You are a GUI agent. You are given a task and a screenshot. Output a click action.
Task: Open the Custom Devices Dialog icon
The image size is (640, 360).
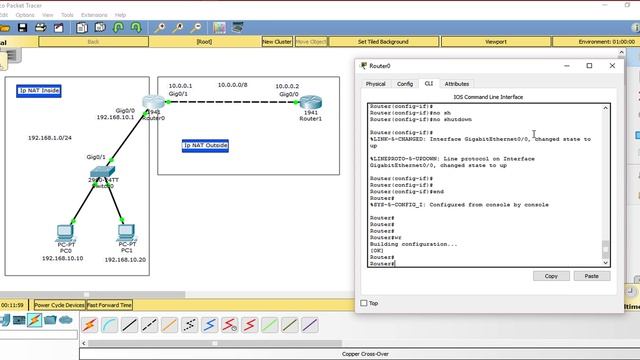pyautogui.click(x=238, y=28)
